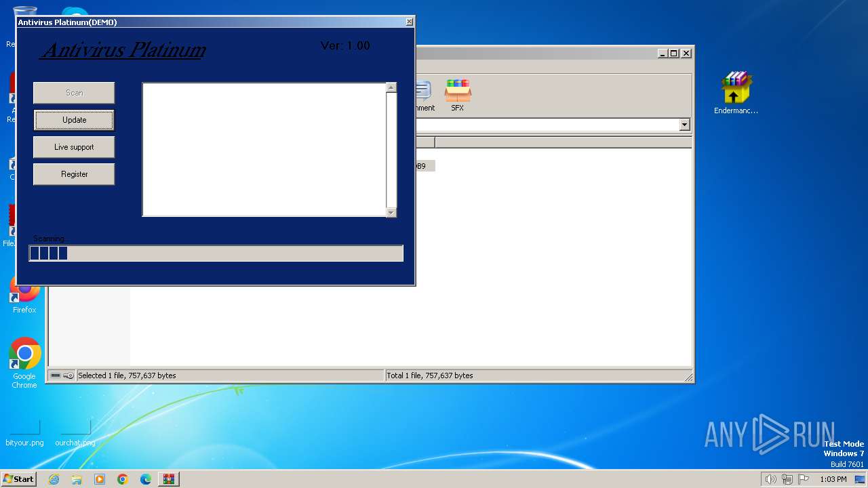The image size is (868, 488).
Task: Click the greyed-out Scan button
Action: tap(74, 93)
